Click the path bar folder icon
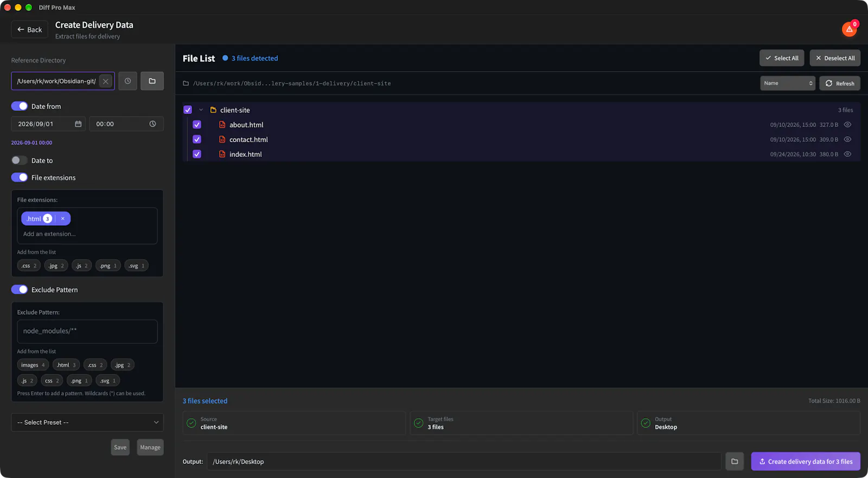The width and height of the screenshot is (868, 478). point(186,84)
